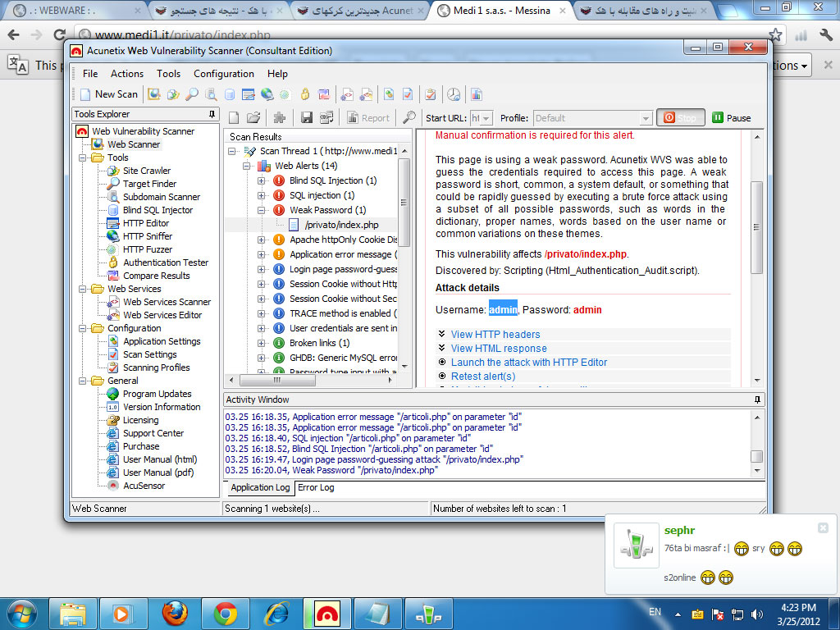The height and width of the screenshot is (630, 840).
Task: Open Application Settings toolbar icon
Action: (389, 94)
